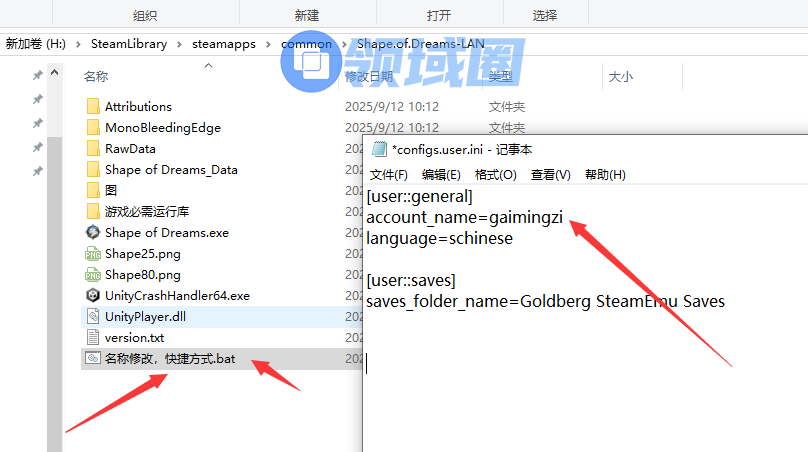Sort files by the 名称 column header
Screen dimensions: 808x452
[96, 77]
